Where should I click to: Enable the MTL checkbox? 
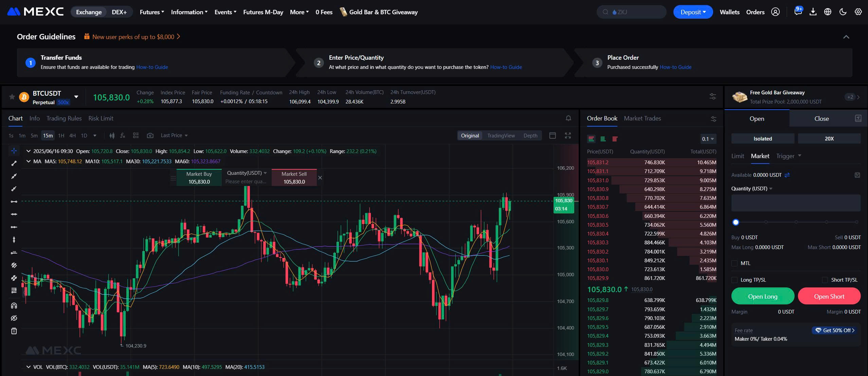(x=735, y=263)
